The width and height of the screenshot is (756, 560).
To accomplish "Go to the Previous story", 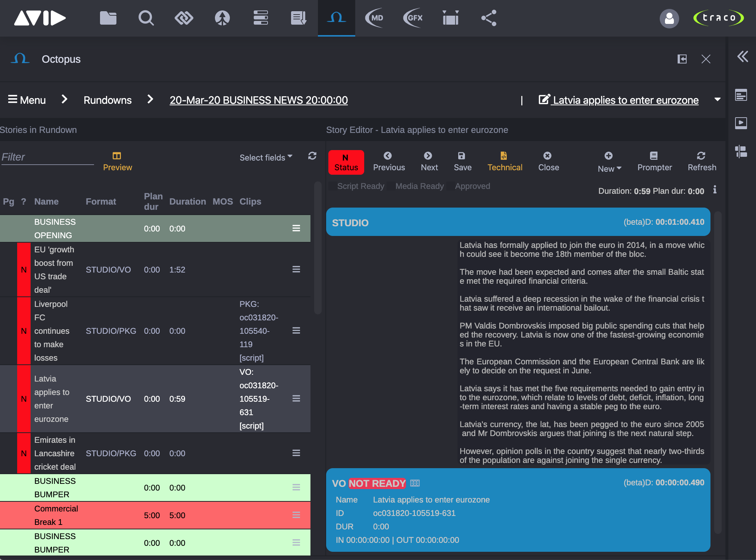I will 388,162.
